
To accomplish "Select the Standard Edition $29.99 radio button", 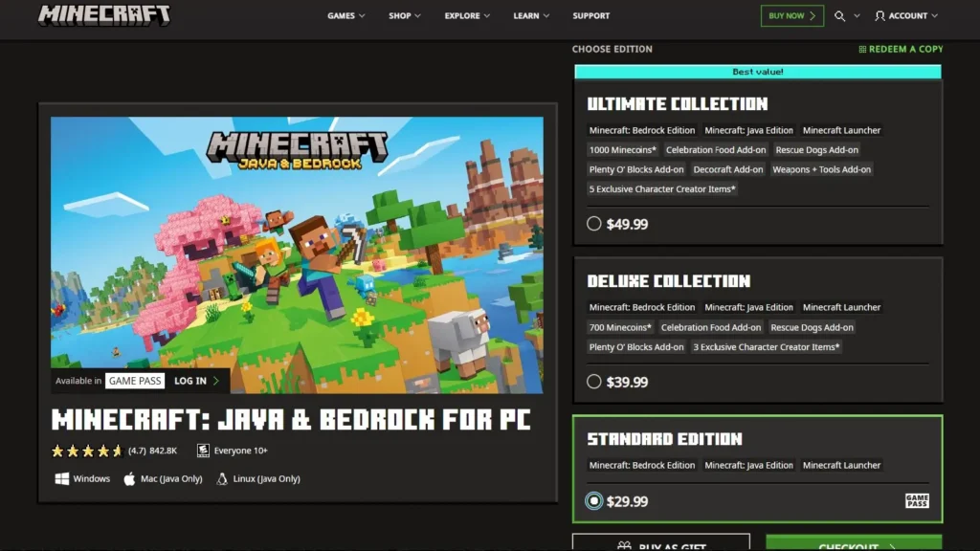I will click(x=593, y=501).
